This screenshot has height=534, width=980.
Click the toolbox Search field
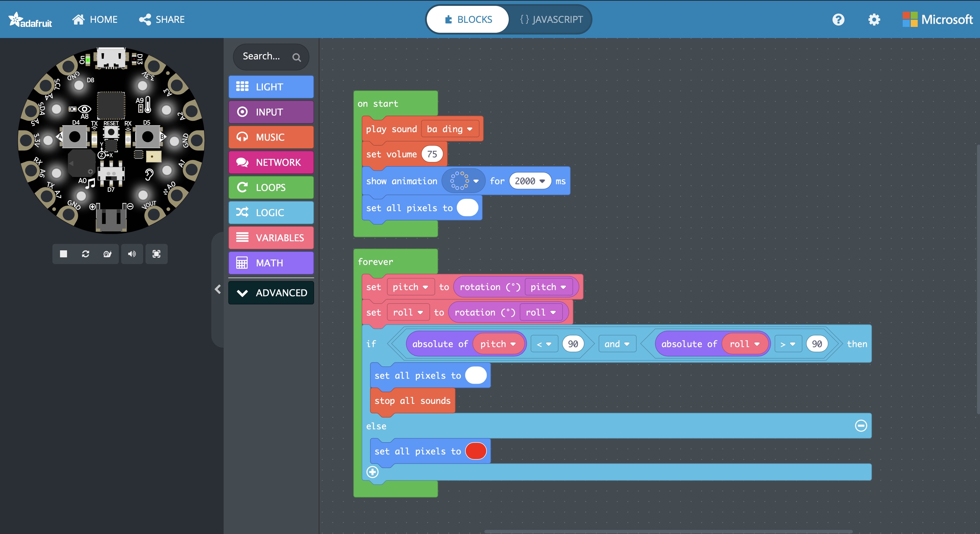point(271,57)
